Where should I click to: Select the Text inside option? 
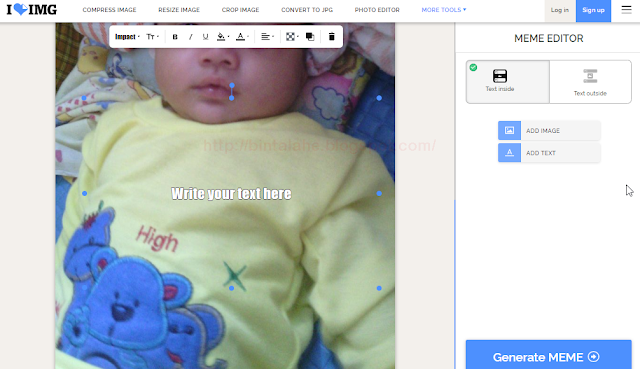click(508, 82)
